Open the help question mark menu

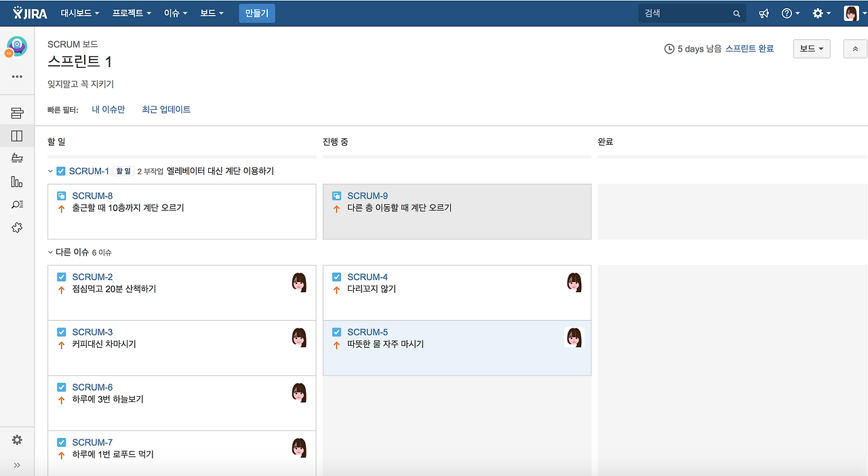tap(791, 14)
